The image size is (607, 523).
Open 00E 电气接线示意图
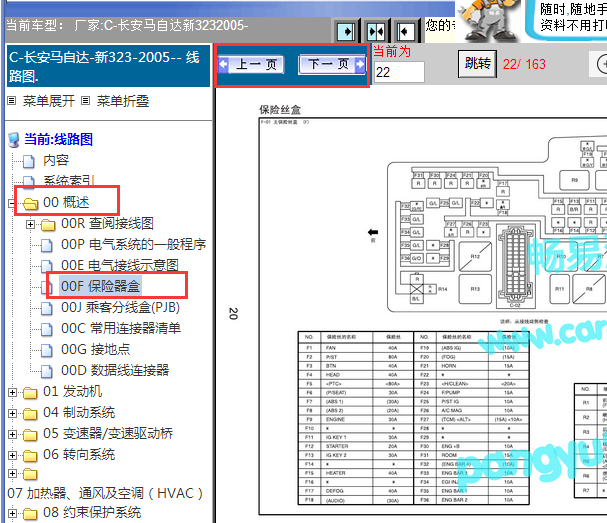pyautogui.click(x=120, y=265)
